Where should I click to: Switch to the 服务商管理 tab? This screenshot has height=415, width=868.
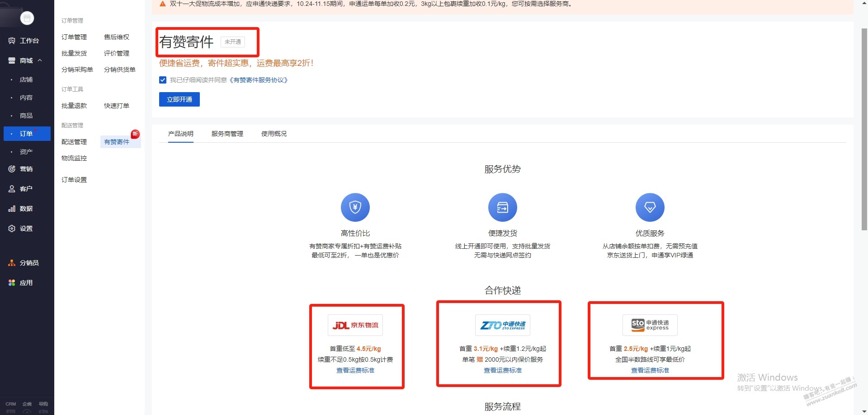(227, 134)
